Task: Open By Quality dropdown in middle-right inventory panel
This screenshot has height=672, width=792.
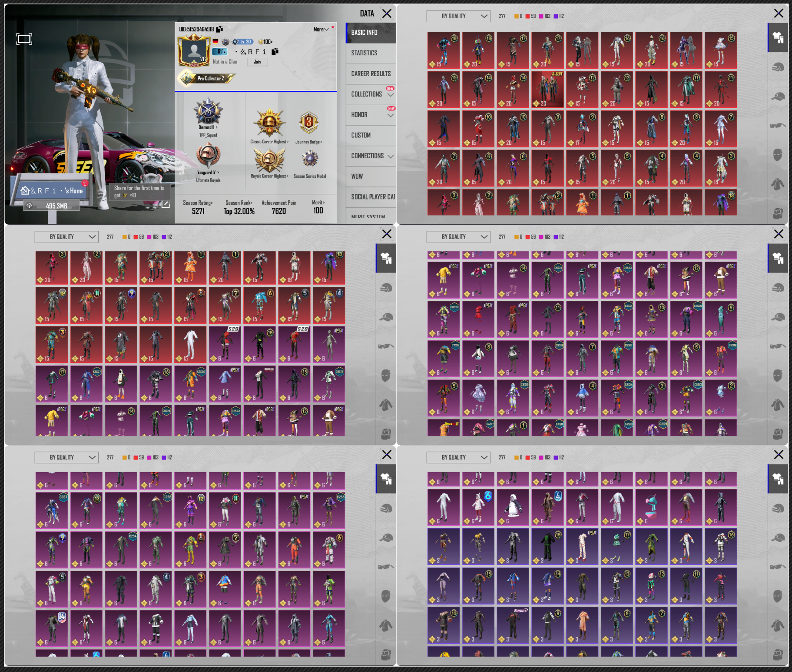Action: [458, 237]
